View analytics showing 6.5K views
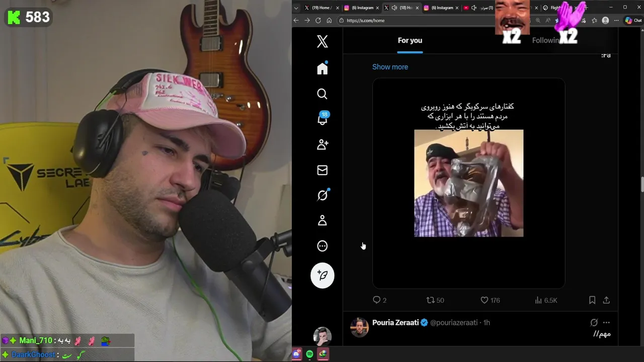 click(546, 300)
